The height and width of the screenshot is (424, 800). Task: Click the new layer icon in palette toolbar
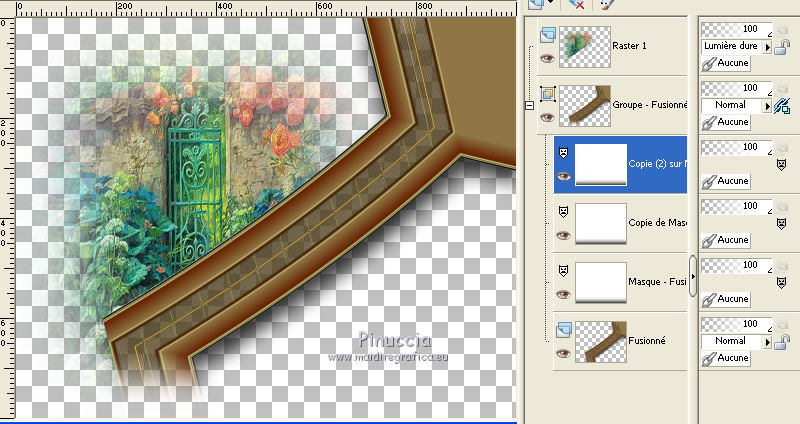coord(536,4)
